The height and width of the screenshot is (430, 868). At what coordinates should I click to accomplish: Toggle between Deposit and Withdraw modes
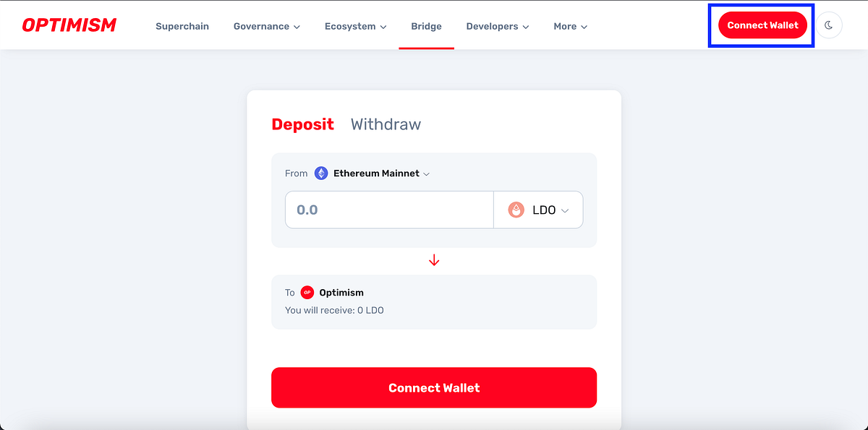pos(386,124)
